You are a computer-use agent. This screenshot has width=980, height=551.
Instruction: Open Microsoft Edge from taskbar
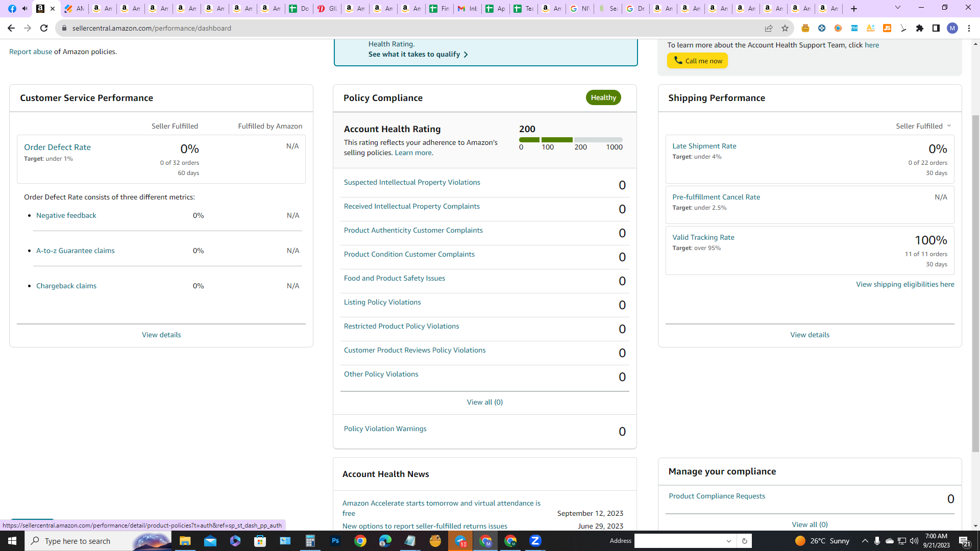tap(385, 541)
